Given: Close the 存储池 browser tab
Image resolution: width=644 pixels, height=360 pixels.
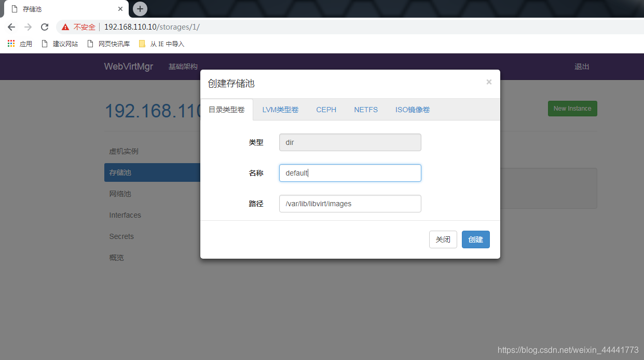Looking at the screenshot, I should coord(120,9).
